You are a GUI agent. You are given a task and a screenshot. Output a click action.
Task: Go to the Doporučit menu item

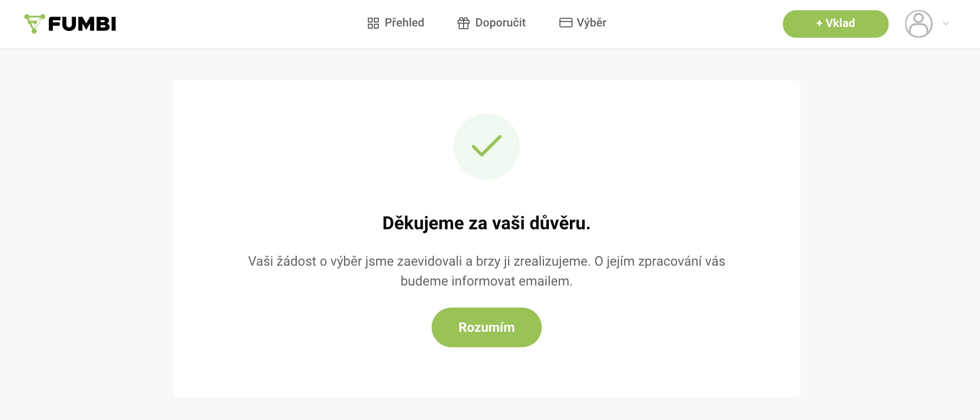click(x=500, y=23)
